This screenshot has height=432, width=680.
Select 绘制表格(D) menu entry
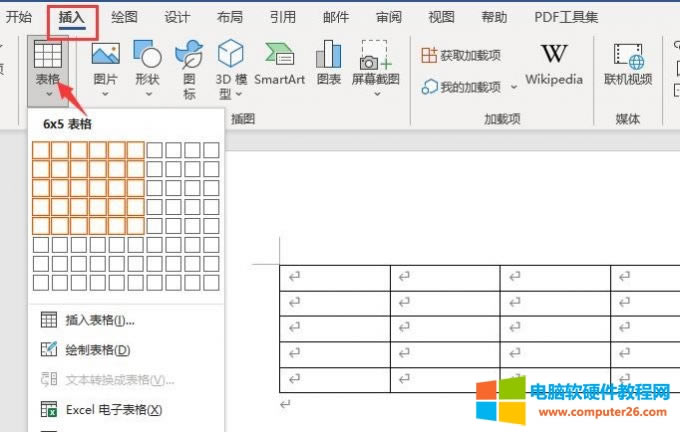[97, 350]
